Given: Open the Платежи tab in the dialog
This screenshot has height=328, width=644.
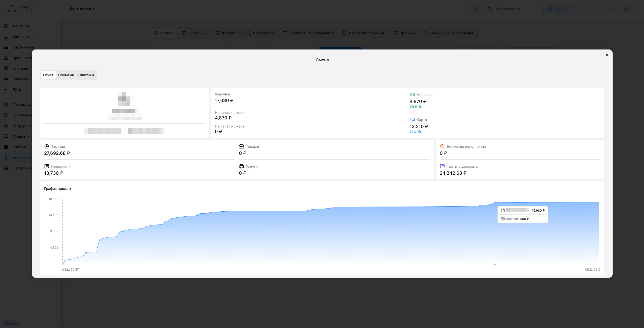Looking at the screenshot, I should pyautogui.click(x=86, y=75).
